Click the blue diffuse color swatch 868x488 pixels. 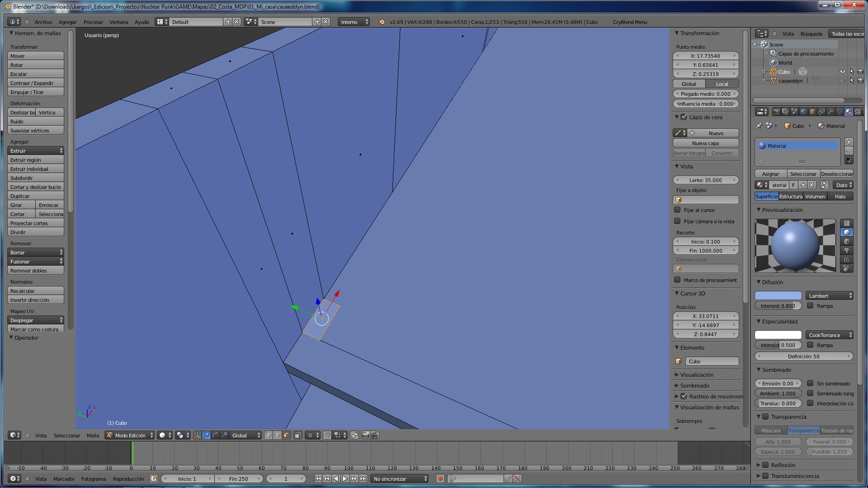pyautogui.click(x=778, y=296)
